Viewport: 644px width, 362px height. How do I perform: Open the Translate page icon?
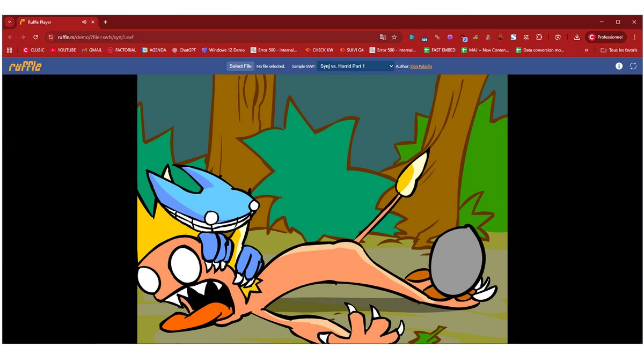click(383, 37)
